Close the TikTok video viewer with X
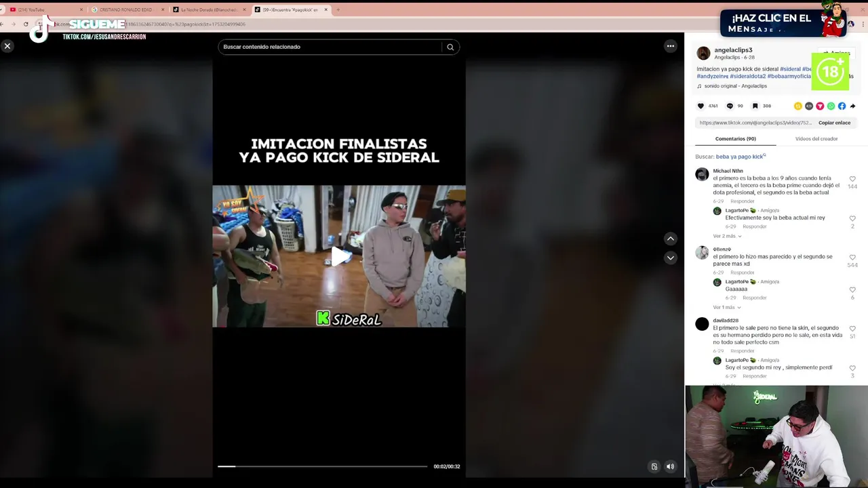Screen dimensions: 868x488 [7, 46]
